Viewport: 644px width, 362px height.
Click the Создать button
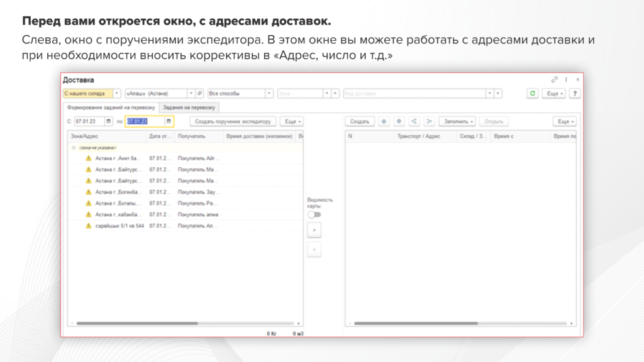click(360, 121)
